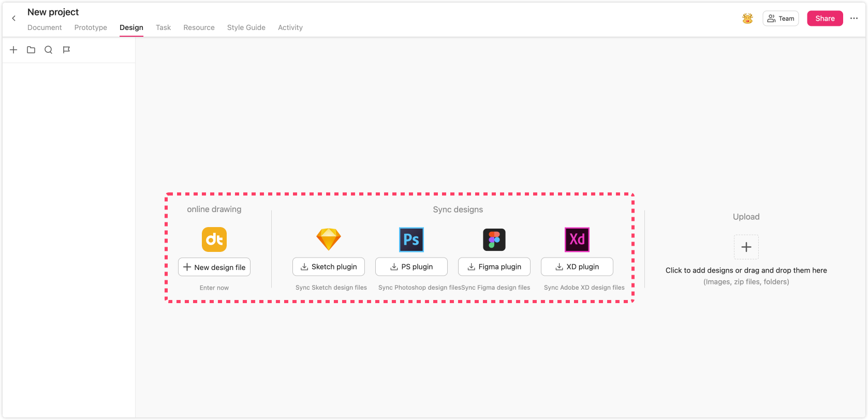868x420 pixels.
Task: Download the Figma plugin
Action: (494, 266)
